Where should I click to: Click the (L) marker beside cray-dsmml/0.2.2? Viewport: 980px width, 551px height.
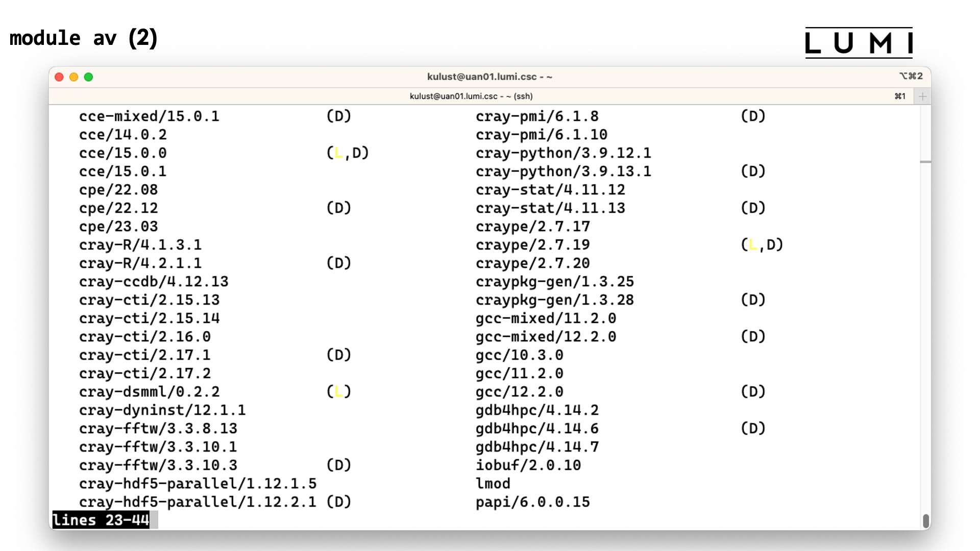click(x=338, y=392)
